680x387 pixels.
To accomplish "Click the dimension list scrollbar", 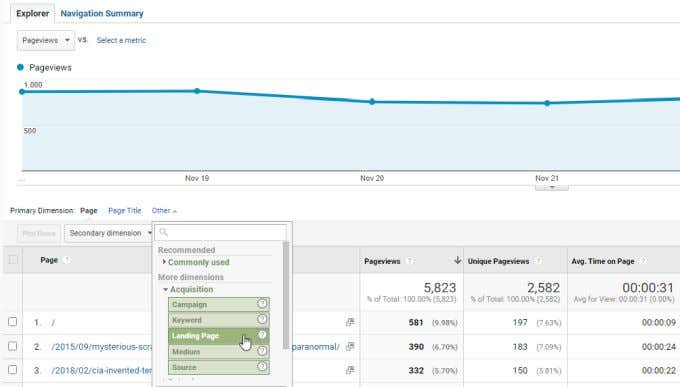I will click(286, 295).
